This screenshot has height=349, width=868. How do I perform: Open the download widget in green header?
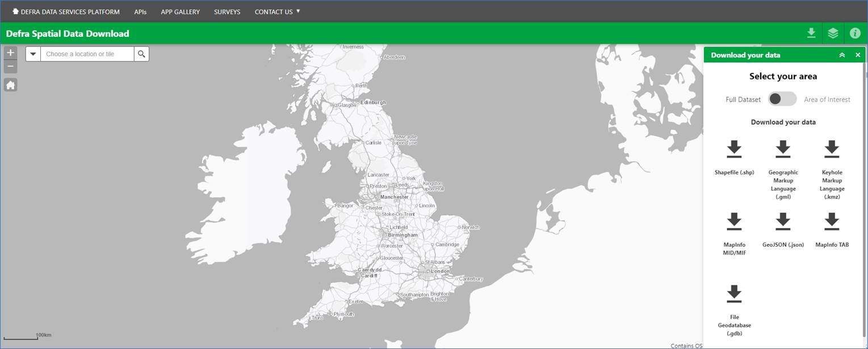pos(811,34)
